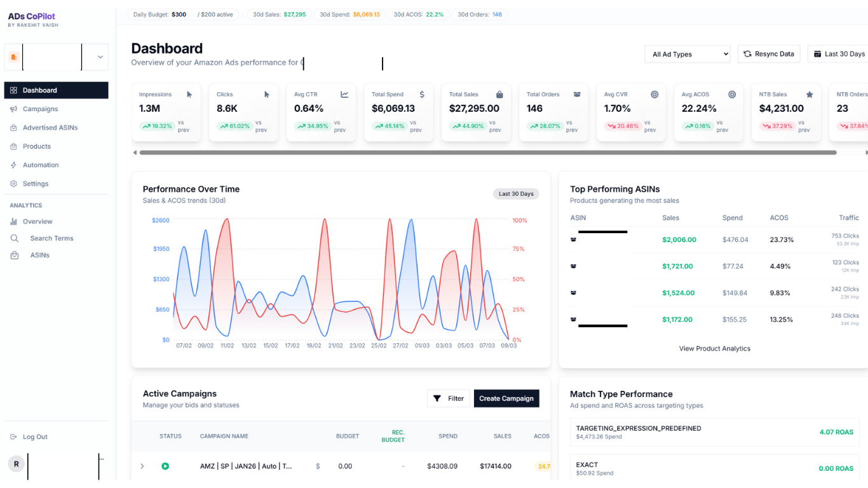Click the $2,006.00 sales value

coord(679,240)
